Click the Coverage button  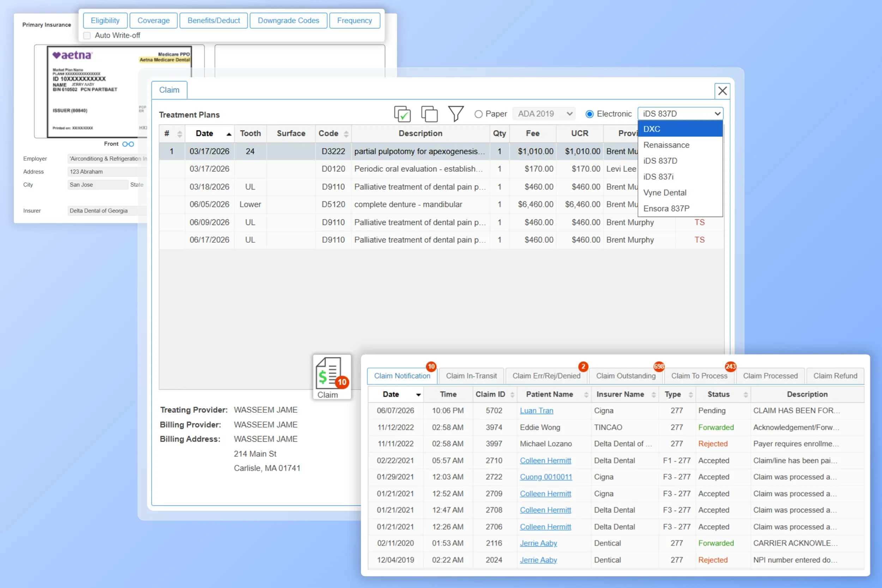(153, 20)
